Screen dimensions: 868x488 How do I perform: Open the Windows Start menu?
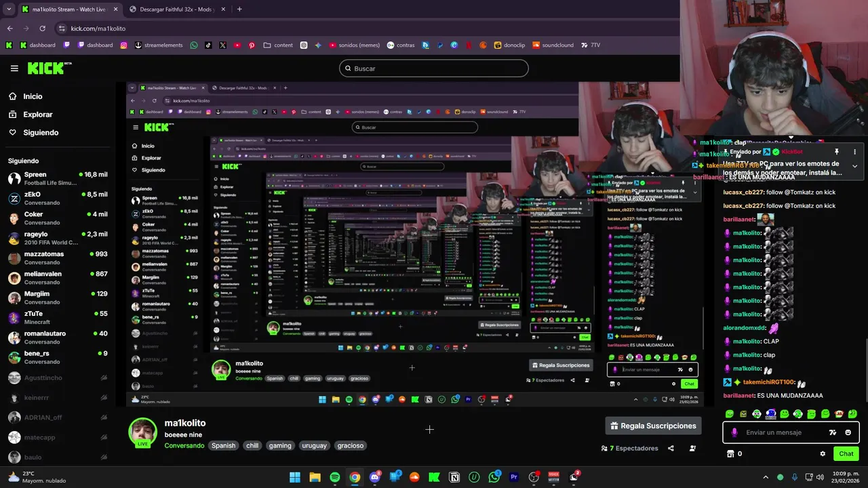click(295, 477)
